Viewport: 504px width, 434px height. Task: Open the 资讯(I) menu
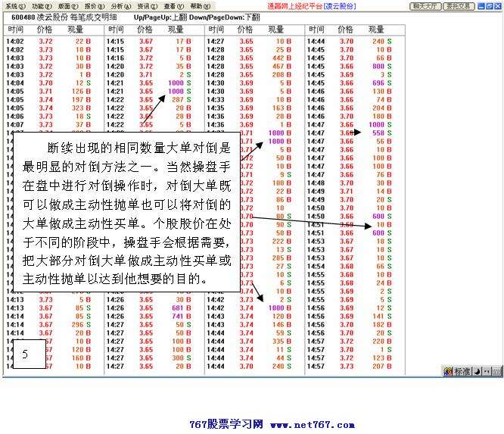(x=147, y=5)
